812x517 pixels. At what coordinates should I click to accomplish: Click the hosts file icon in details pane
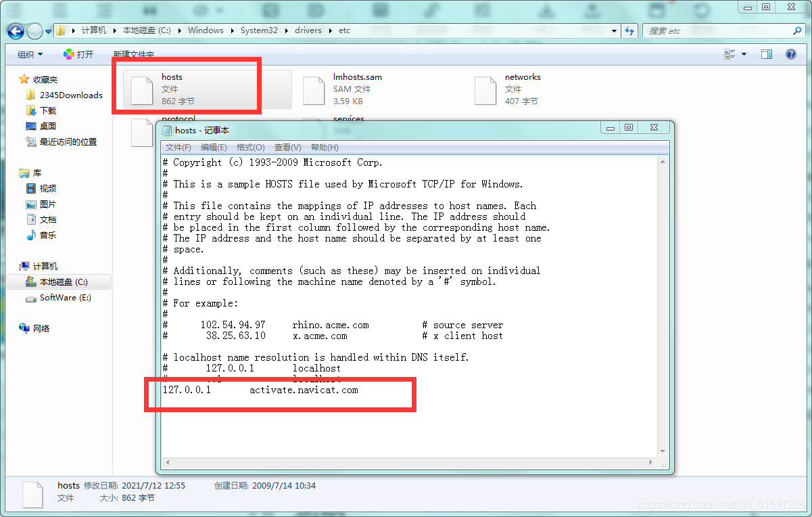33,495
